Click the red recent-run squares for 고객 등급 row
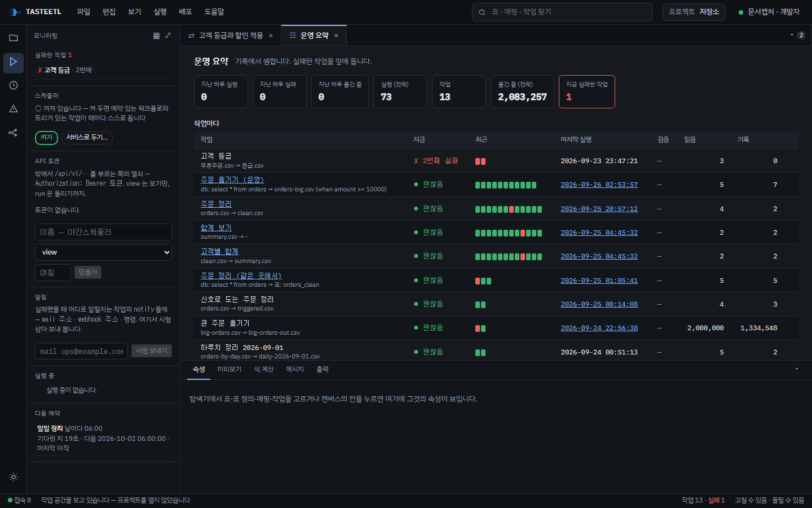Image resolution: width=812 pixels, height=508 pixels. 480,161
